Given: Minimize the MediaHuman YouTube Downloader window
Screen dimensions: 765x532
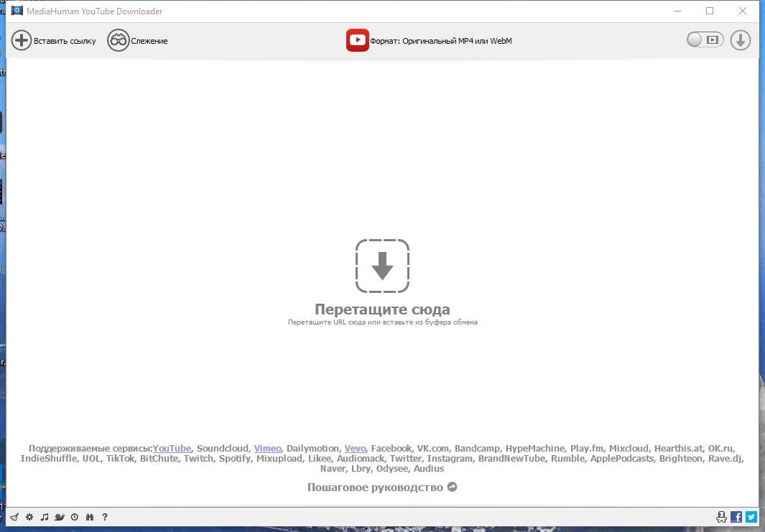Looking at the screenshot, I should tap(677, 11).
